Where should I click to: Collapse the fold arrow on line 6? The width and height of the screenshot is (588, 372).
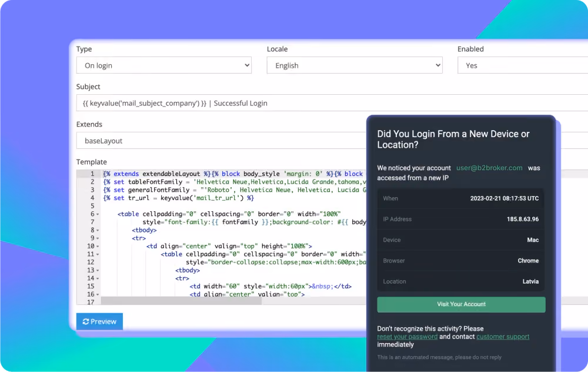coord(98,214)
